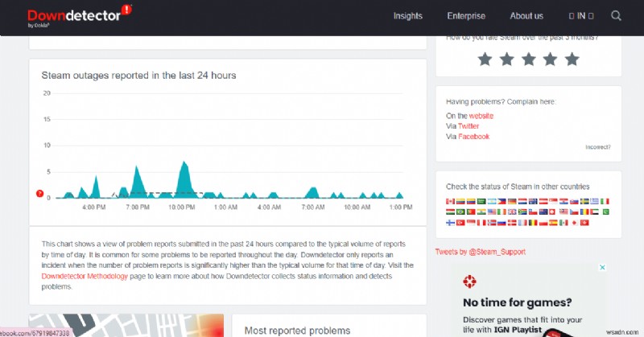
Task: Select the India flag
Action: [x=481, y=212]
